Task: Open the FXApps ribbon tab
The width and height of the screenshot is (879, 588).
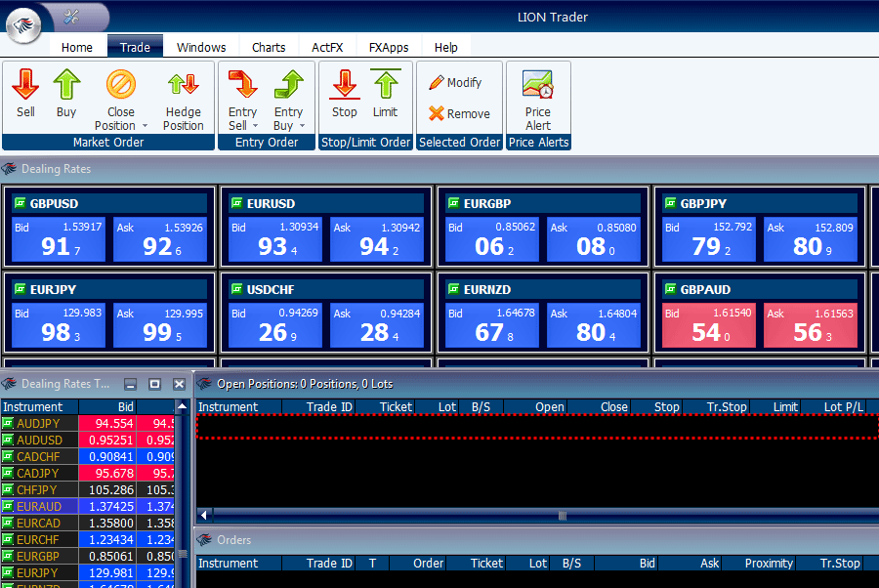Action: tap(389, 47)
